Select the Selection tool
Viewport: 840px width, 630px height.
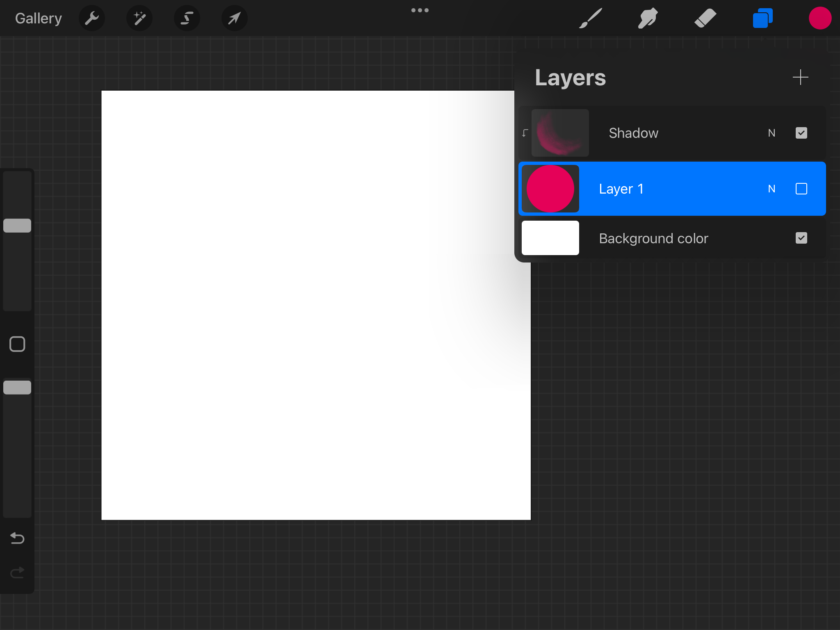point(187,18)
